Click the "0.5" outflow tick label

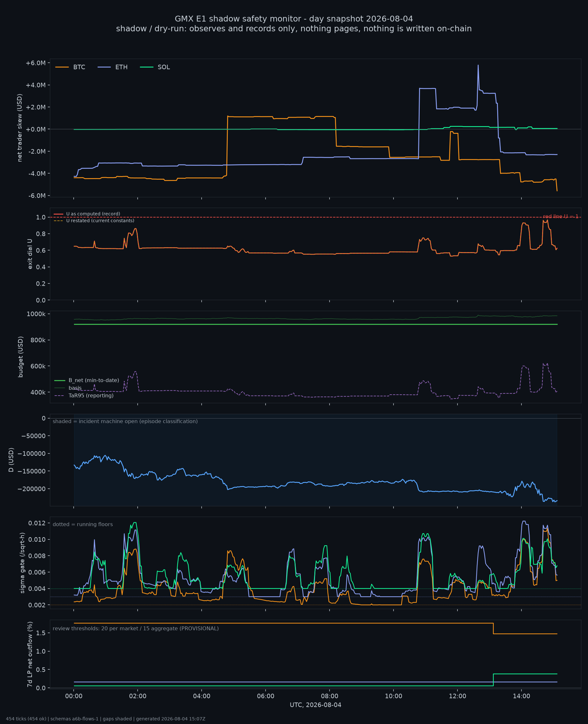[x=41, y=670]
